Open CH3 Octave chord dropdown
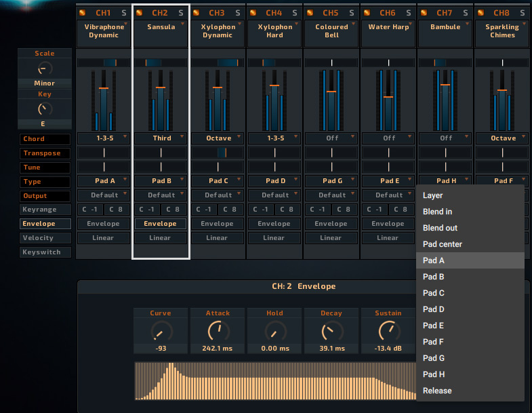This screenshot has height=413, width=532. (218, 138)
